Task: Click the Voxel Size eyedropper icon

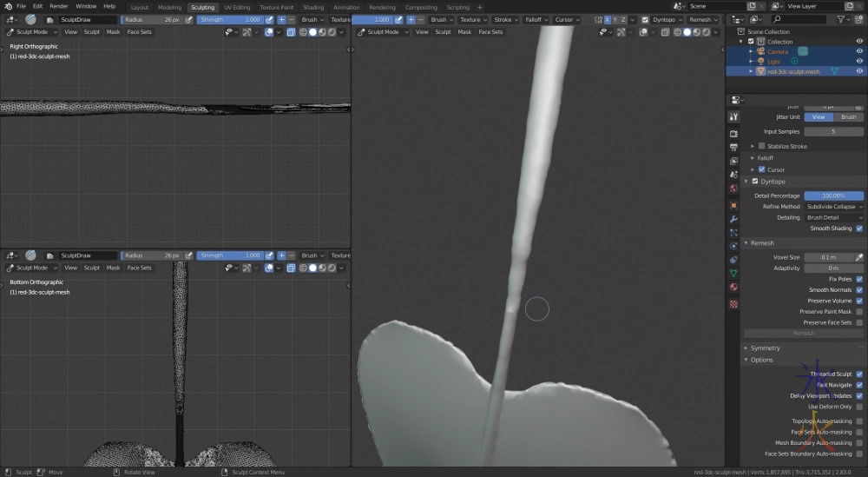Action: pos(859,257)
